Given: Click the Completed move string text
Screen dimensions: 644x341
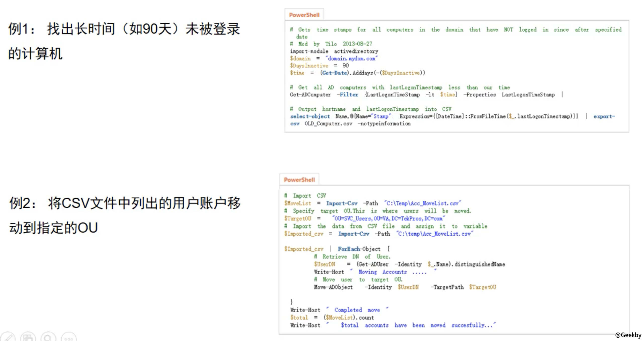Looking at the screenshot, I should 357,310.
